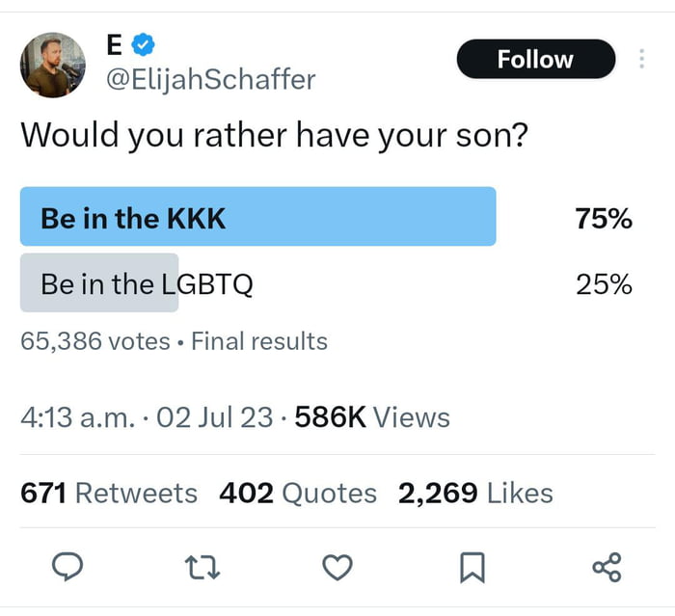The width and height of the screenshot is (675, 616).
Task: View the 2,269 Likes list
Action: click(475, 494)
